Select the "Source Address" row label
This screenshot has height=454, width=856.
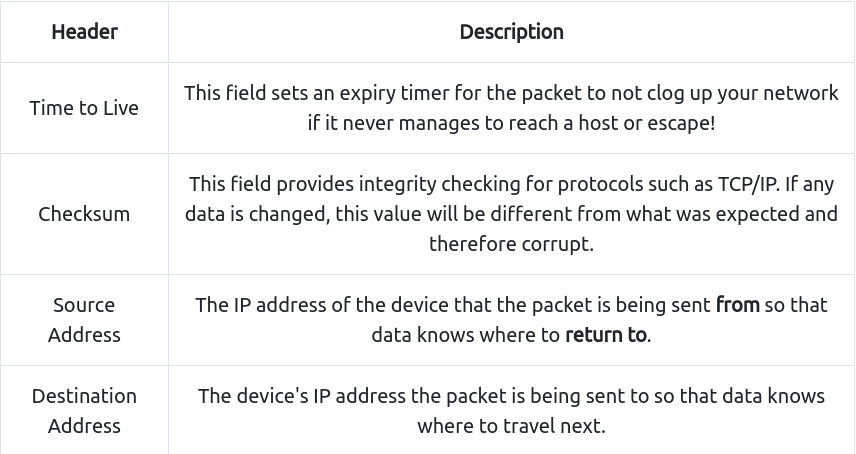click(x=84, y=320)
